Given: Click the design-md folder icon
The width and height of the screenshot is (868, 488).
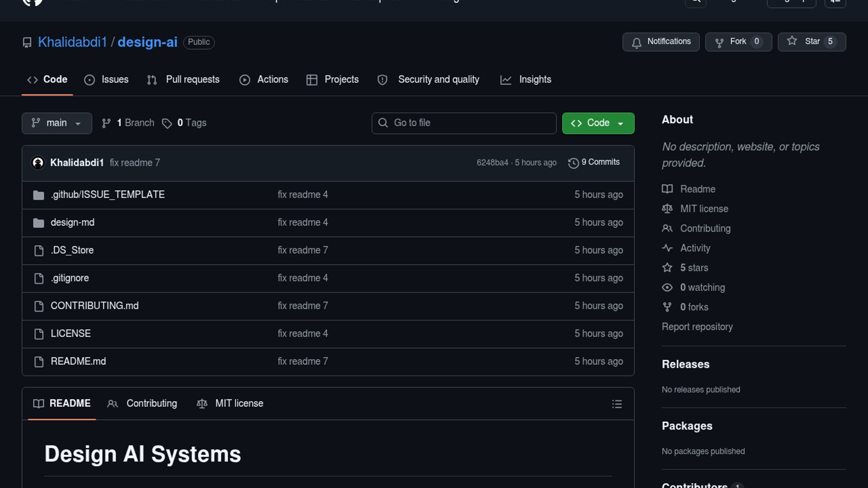Looking at the screenshot, I should [39, 223].
